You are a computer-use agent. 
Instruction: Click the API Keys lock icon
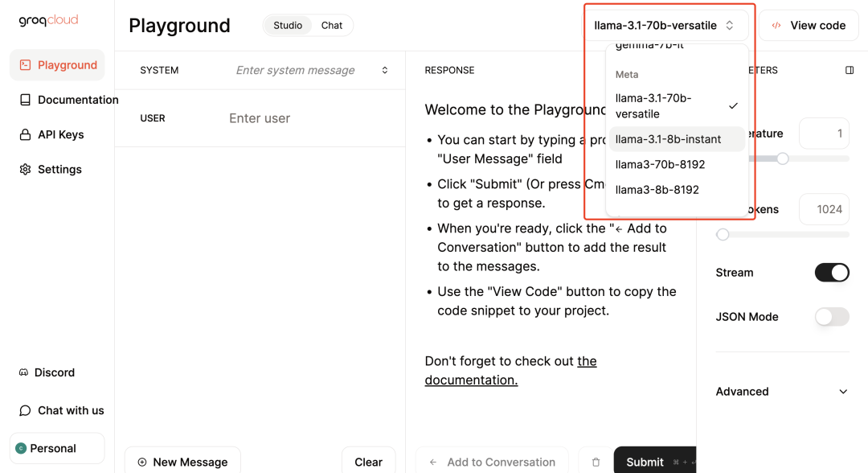tap(26, 135)
